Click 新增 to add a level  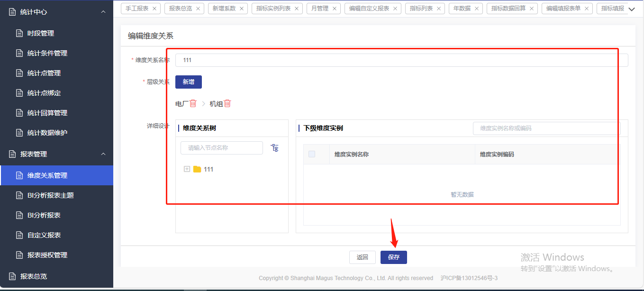[189, 82]
